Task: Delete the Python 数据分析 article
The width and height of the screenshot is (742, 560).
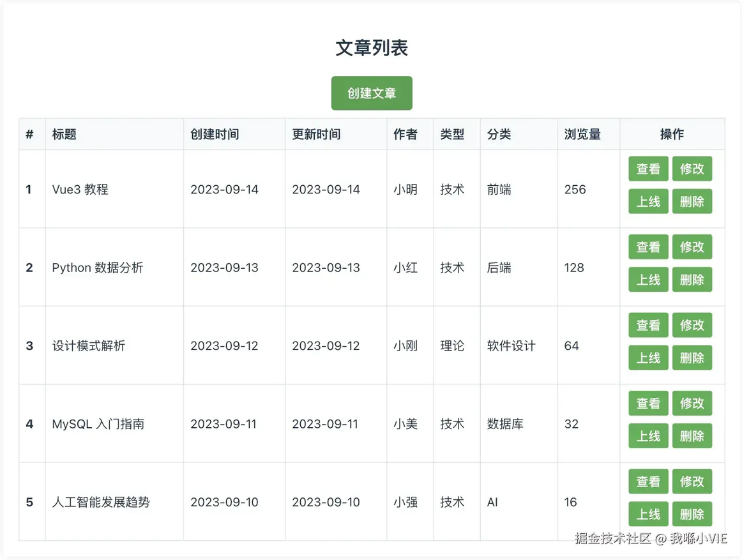Action: click(692, 280)
